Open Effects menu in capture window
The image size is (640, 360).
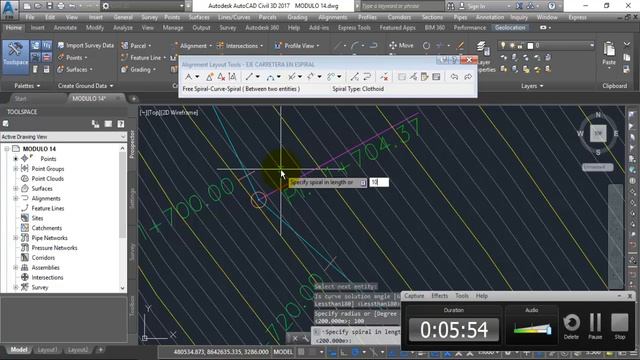(x=439, y=296)
